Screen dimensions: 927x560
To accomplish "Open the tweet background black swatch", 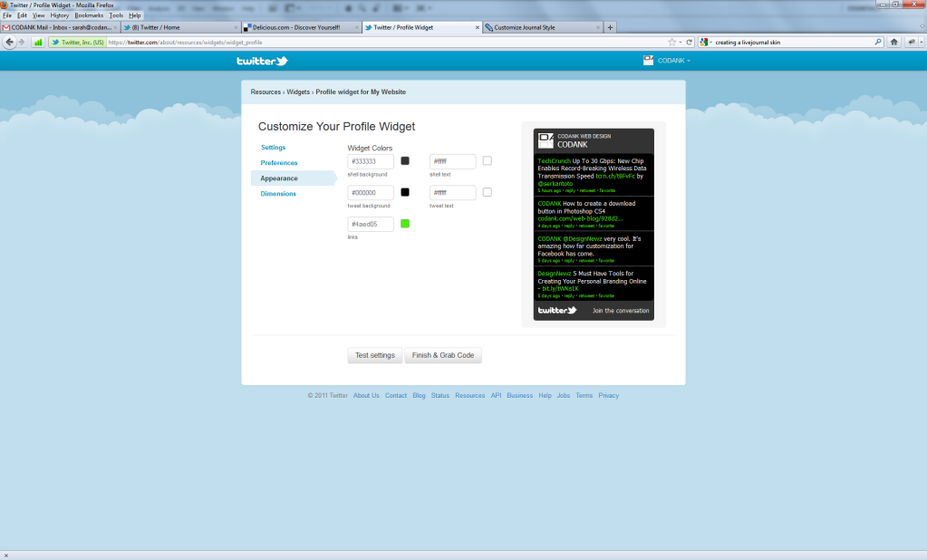I will pyautogui.click(x=405, y=192).
